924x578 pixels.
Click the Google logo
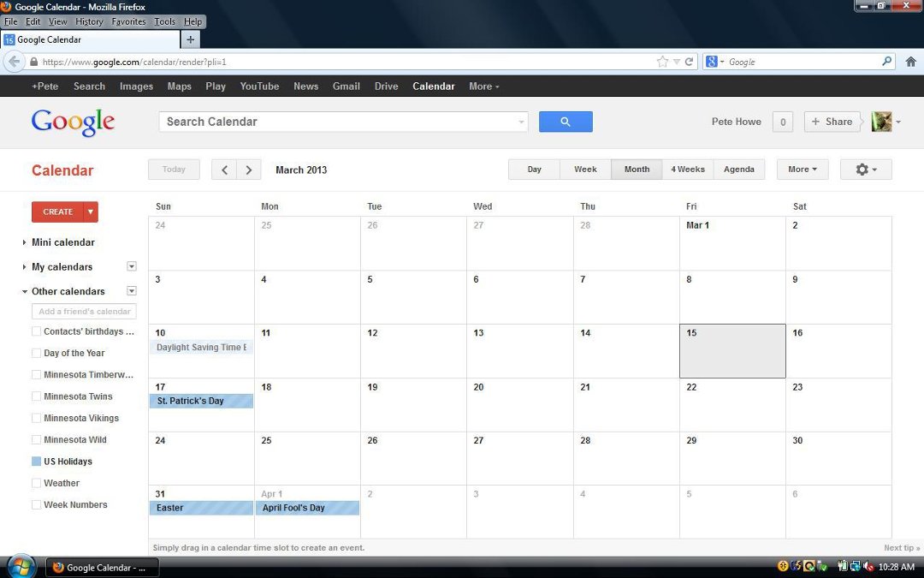[73, 122]
